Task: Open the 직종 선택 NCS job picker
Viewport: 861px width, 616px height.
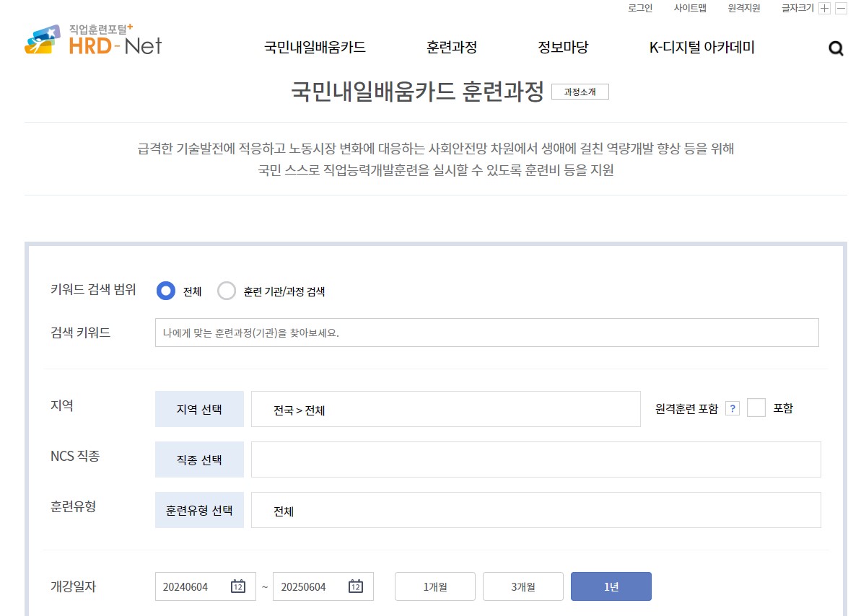Action: (199, 459)
